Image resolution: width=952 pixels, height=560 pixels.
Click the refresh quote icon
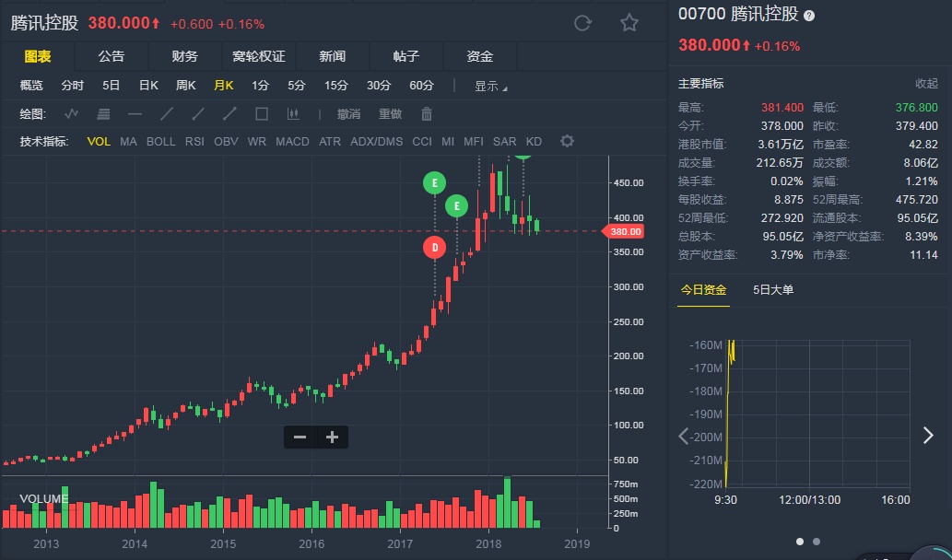(582, 23)
